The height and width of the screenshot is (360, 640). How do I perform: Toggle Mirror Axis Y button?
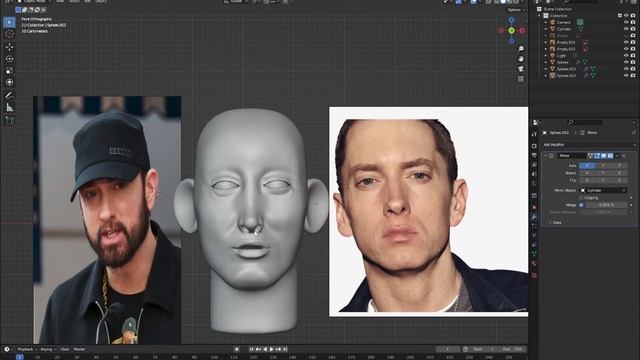point(603,166)
